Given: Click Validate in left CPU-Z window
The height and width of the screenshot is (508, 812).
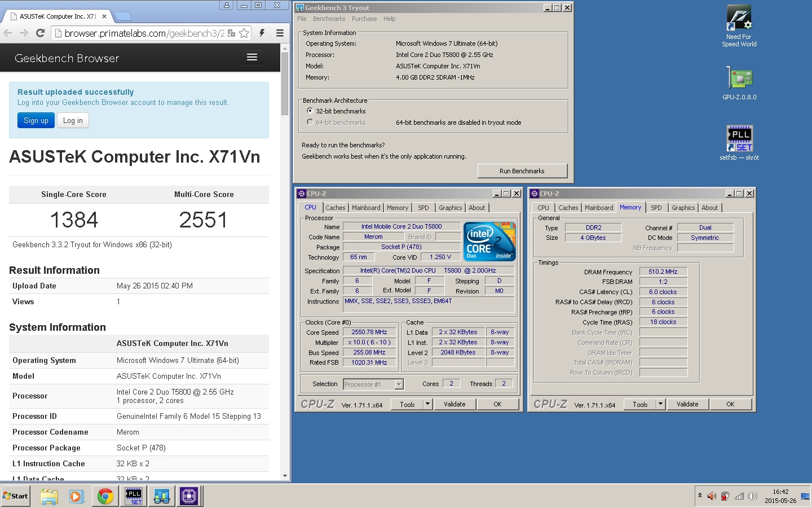Looking at the screenshot, I should tap(454, 404).
